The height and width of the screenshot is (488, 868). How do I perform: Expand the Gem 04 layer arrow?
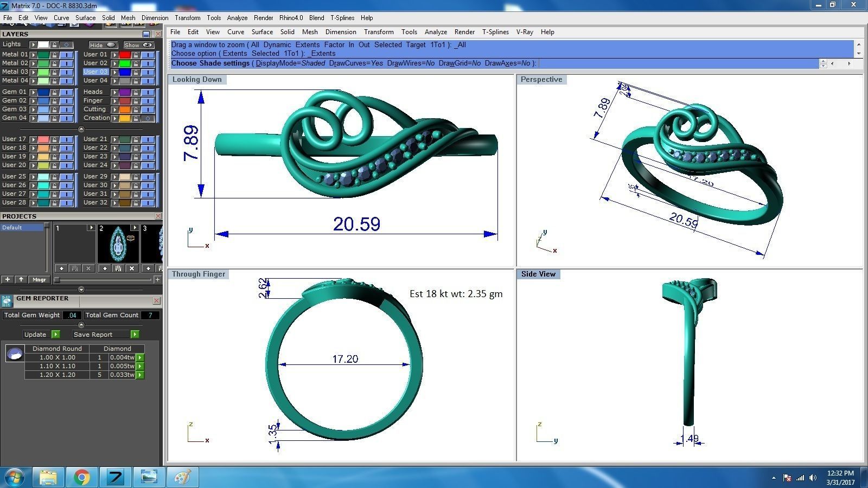(x=33, y=118)
